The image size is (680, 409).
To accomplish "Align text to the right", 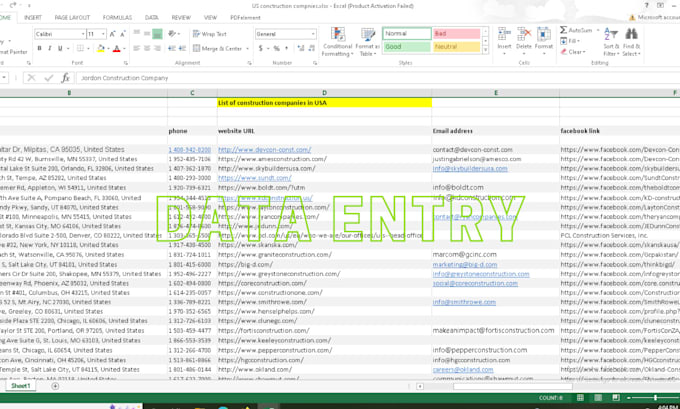I will coord(157,48).
